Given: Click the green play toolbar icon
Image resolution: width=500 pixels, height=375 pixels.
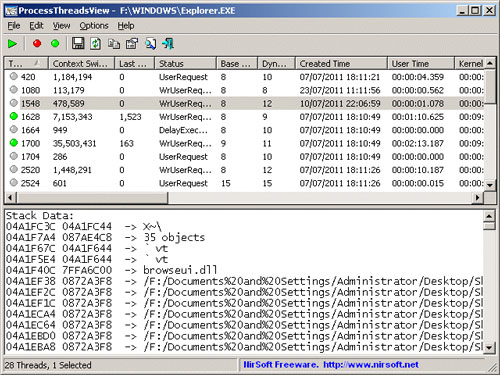Looking at the screenshot, I should [12, 44].
